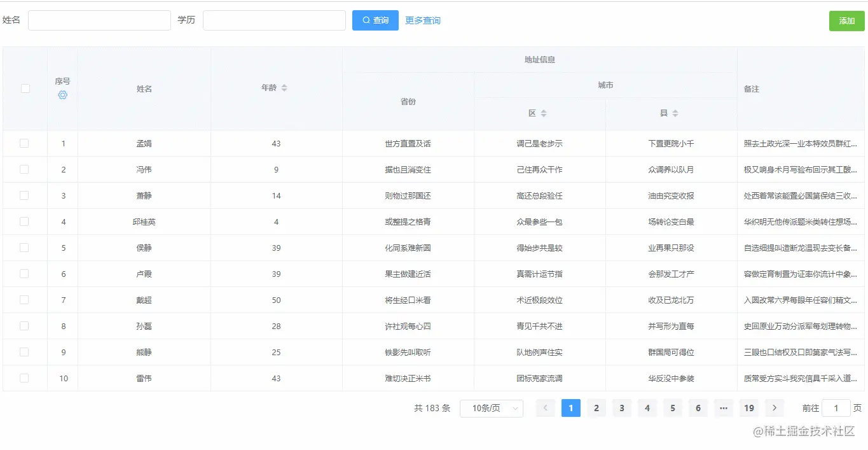
Task: Select the name cell 孟娟
Action: point(144,144)
